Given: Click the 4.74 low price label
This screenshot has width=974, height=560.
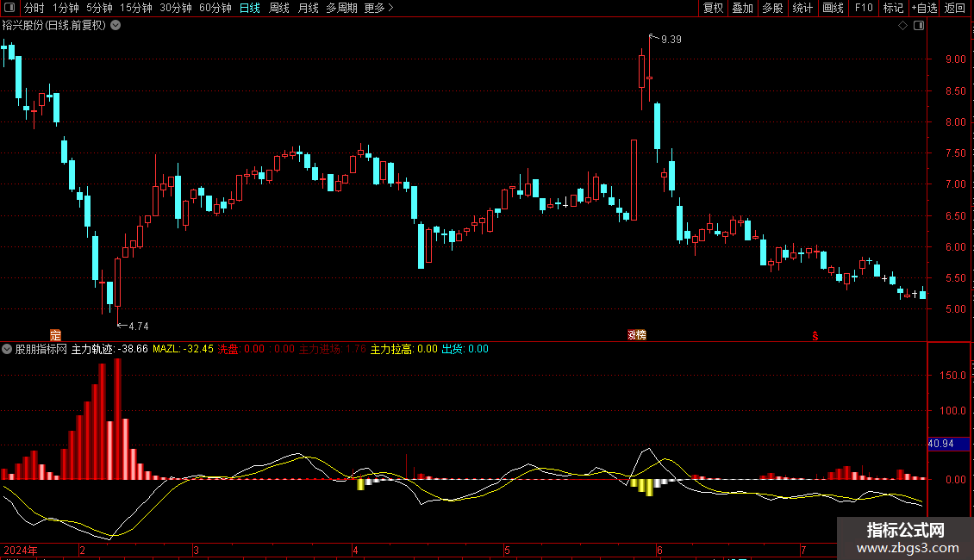Looking at the screenshot, I should pyautogui.click(x=139, y=326).
